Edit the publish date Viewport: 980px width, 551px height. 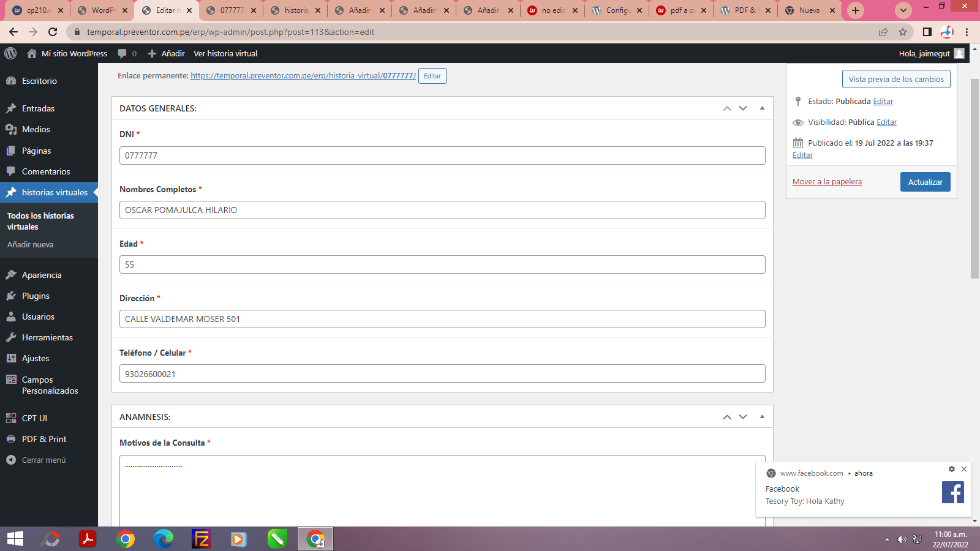pyautogui.click(x=802, y=156)
